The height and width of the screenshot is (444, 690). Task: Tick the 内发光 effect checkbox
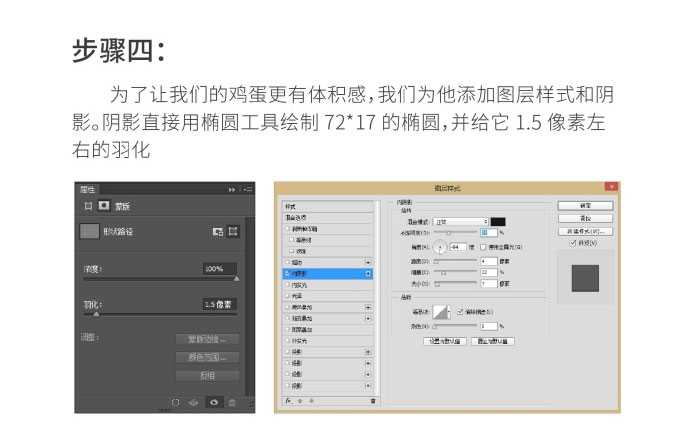click(x=289, y=285)
